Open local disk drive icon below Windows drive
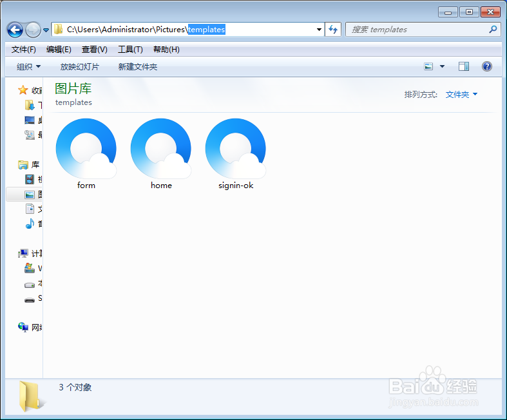Viewport: 507px width, 420px height. 30,285
